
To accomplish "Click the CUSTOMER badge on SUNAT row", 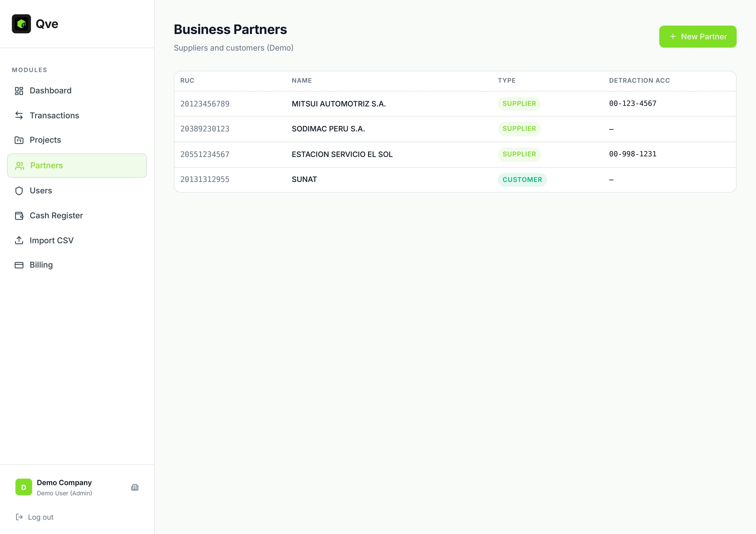I will click(x=522, y=180).
